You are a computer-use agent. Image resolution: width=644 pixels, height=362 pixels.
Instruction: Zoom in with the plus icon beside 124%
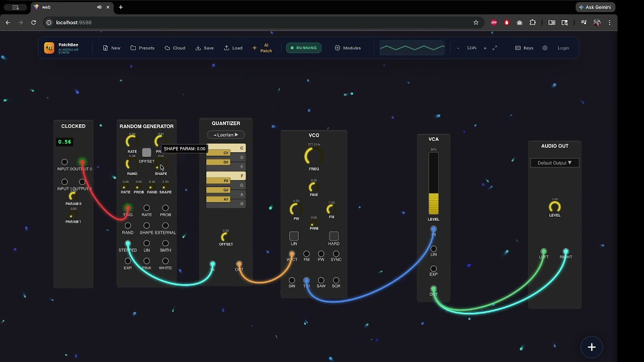(x=485, y=48)
